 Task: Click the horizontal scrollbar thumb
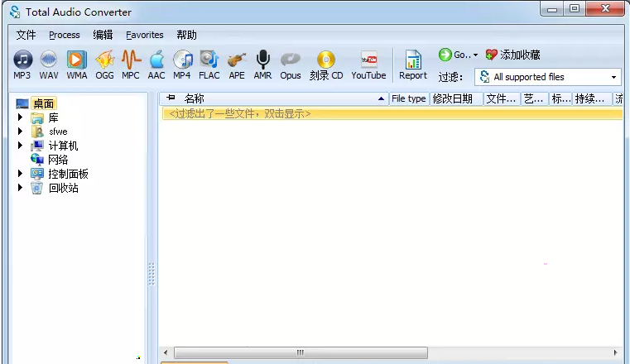[301, 352]
